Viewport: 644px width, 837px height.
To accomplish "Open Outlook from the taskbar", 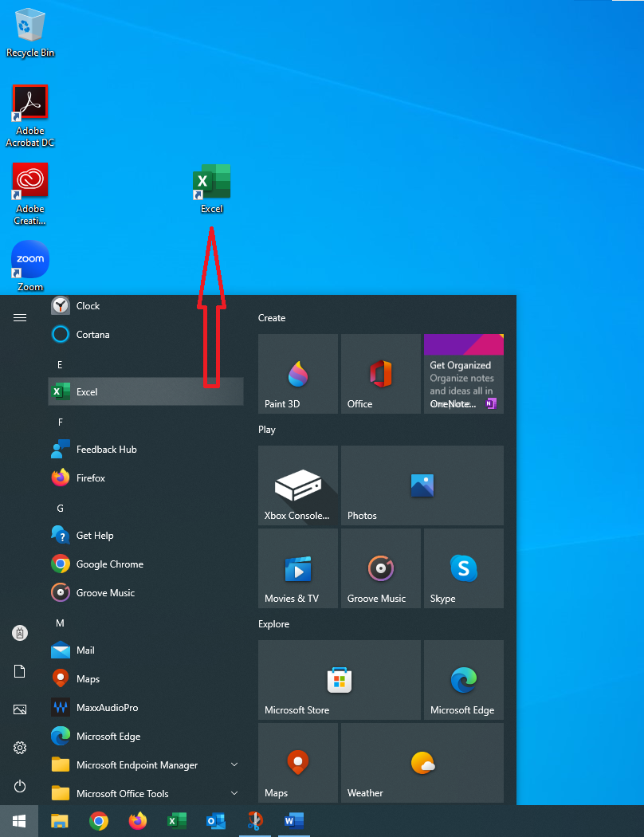I will point(215,821).
